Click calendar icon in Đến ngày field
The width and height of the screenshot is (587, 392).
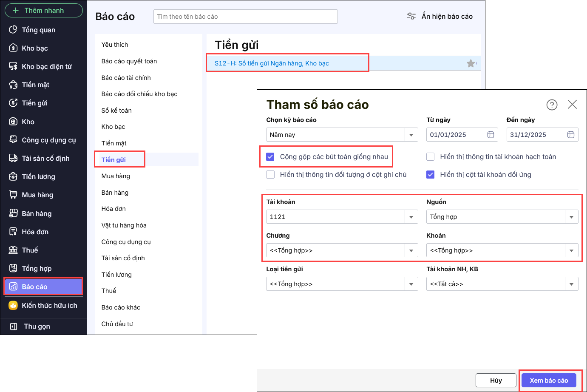[x=570, y=135]
